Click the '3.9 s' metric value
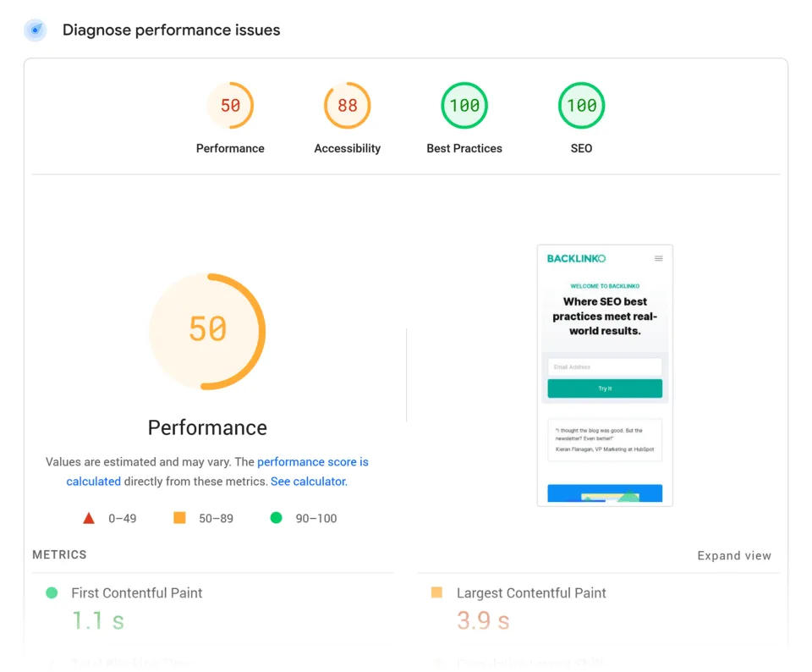 483,620
